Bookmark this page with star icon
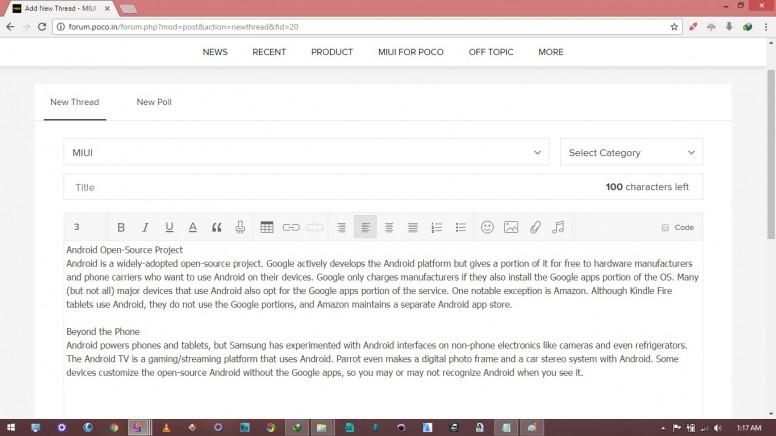 point(674,27)
